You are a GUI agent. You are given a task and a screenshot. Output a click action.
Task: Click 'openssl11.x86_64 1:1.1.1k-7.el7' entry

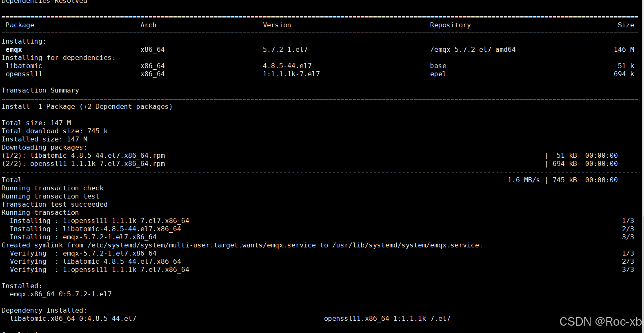tap(387, 319)
